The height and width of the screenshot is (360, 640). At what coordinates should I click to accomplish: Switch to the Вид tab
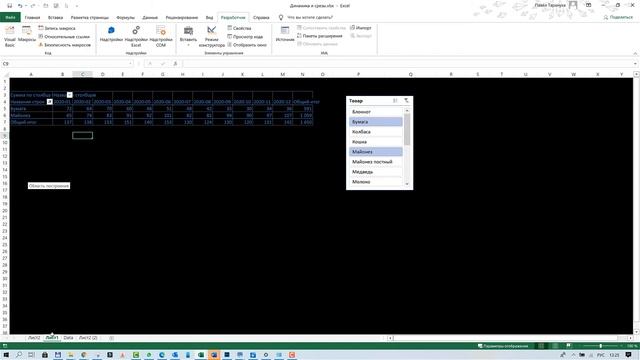click(209, 18)
